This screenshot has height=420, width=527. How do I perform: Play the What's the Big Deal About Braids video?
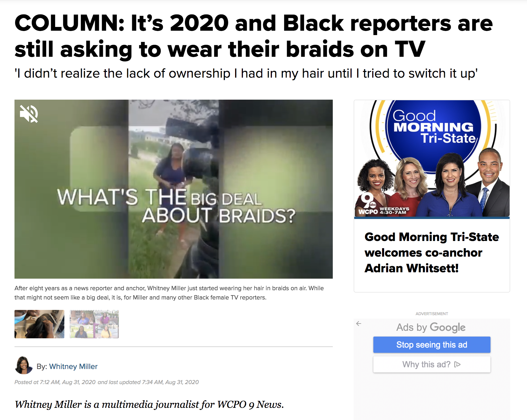tap(174, 189)
